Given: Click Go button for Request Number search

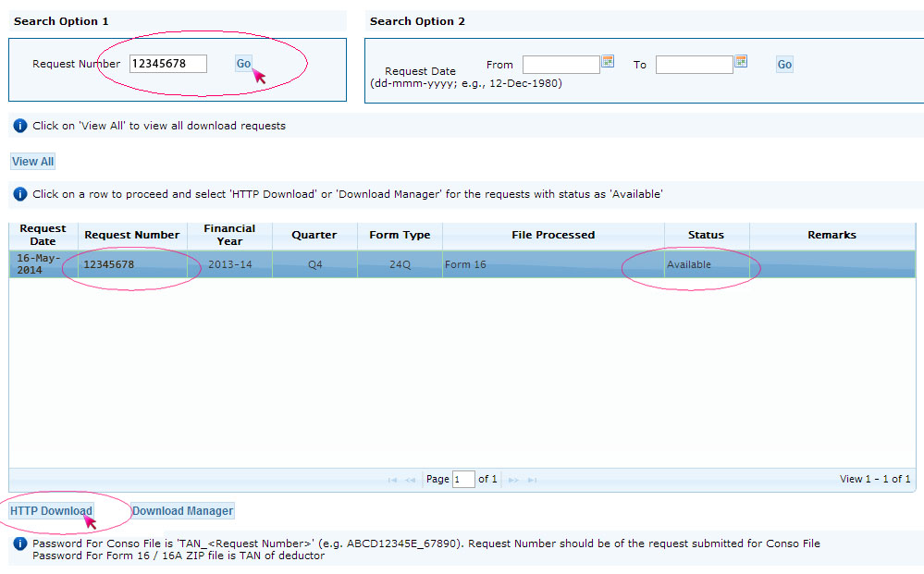Looking at the screenshot, I should (243, 64).
